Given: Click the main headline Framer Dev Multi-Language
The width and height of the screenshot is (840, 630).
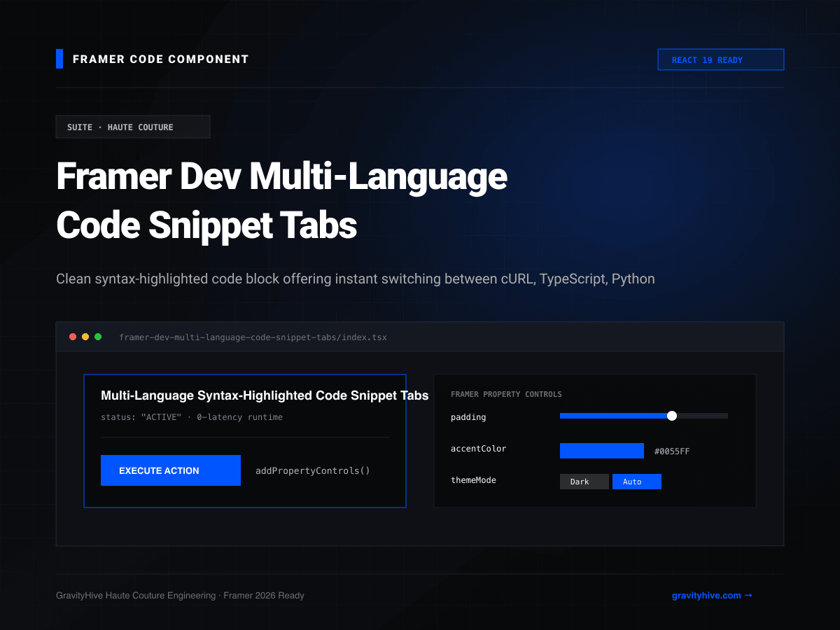Looking at the screenshot, I should point(281,176).
